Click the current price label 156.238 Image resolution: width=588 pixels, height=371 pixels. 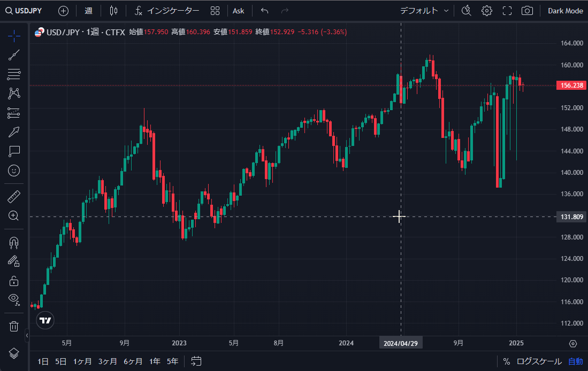(571, 86)
